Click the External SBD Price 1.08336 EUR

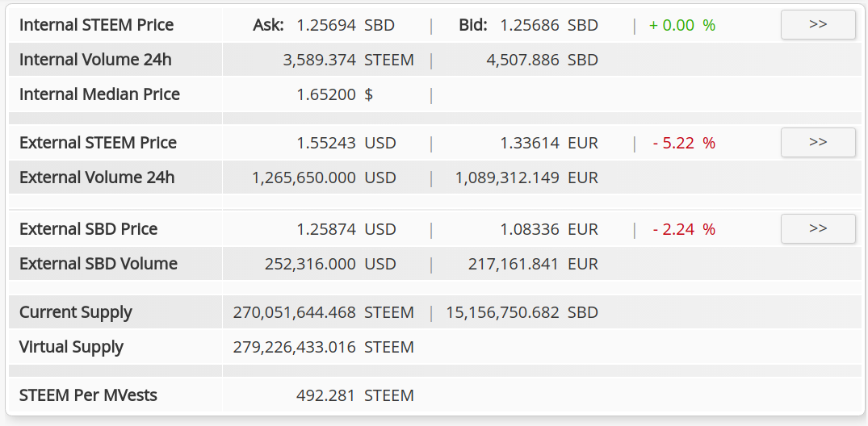pos(549,229)
